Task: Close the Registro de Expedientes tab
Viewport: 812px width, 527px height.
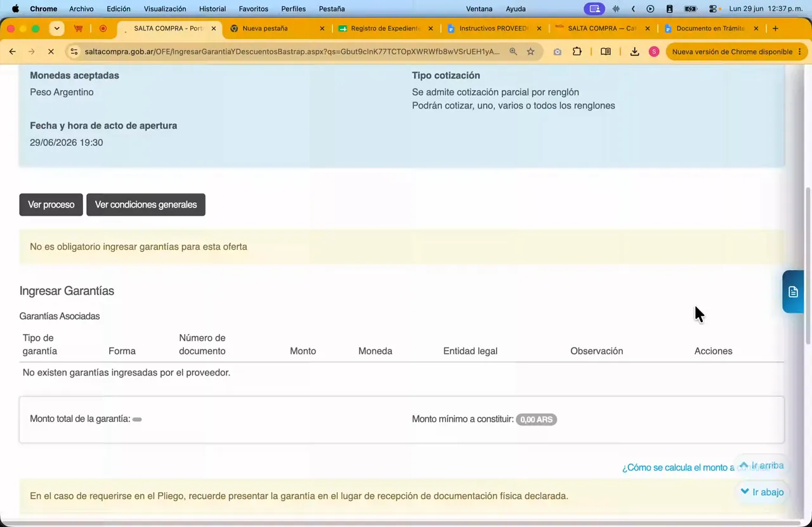Action: pyautogui.click(x=431, y=29)
